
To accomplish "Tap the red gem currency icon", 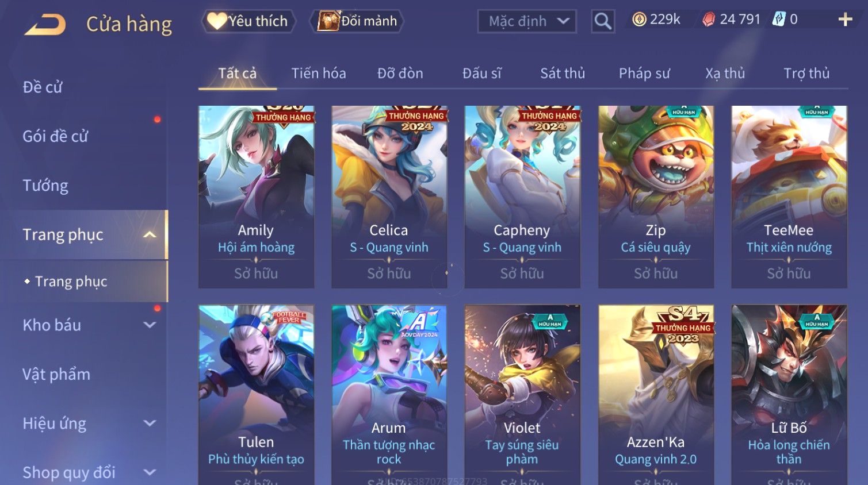I will tap(709, 20).
